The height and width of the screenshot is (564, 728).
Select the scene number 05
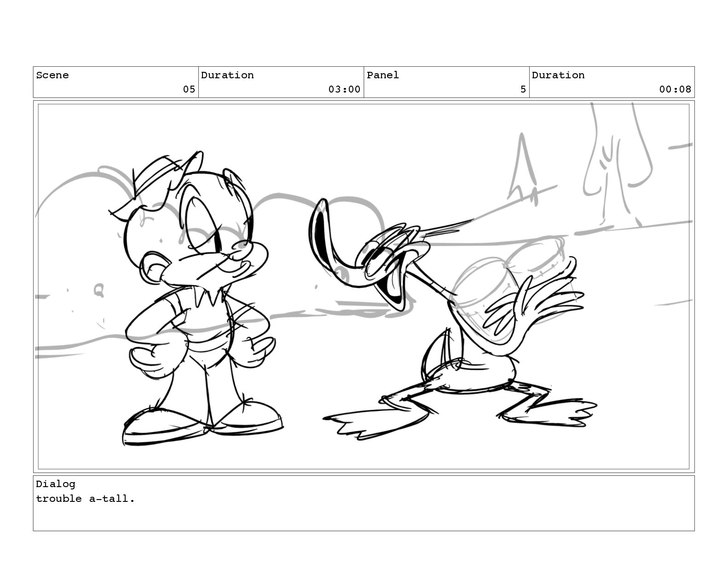pyautogui.click(x=189, y=89)
